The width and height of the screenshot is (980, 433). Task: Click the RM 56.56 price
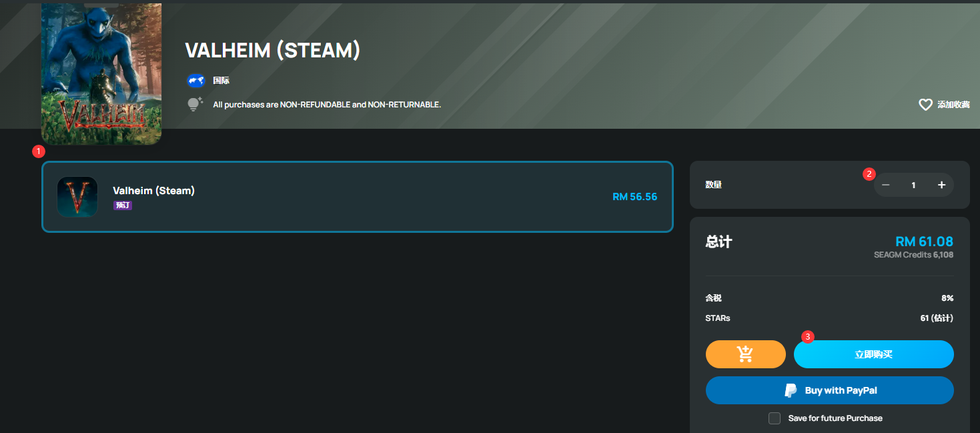pyautogui.click(x=634, y=197)
